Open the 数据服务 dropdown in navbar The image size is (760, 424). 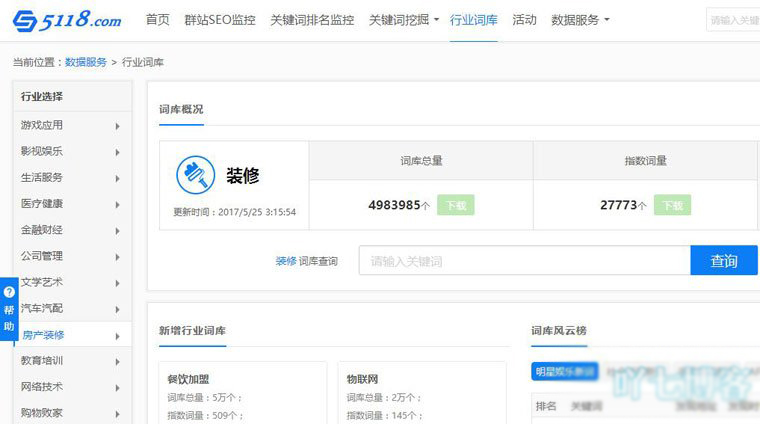(x=580, y=20)
